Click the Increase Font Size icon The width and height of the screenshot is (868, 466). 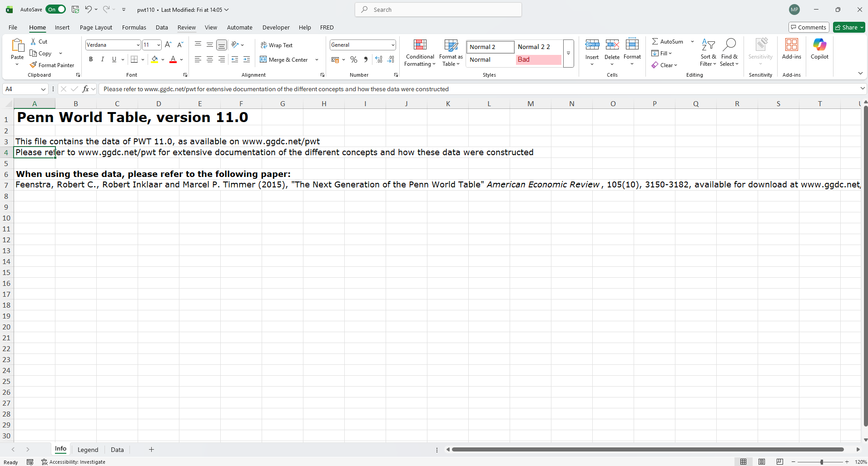click(x=168, y=44)
